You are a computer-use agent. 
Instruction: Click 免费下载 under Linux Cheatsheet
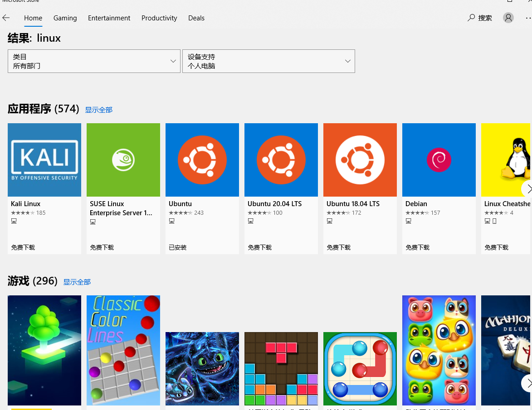tap(496, 247)
